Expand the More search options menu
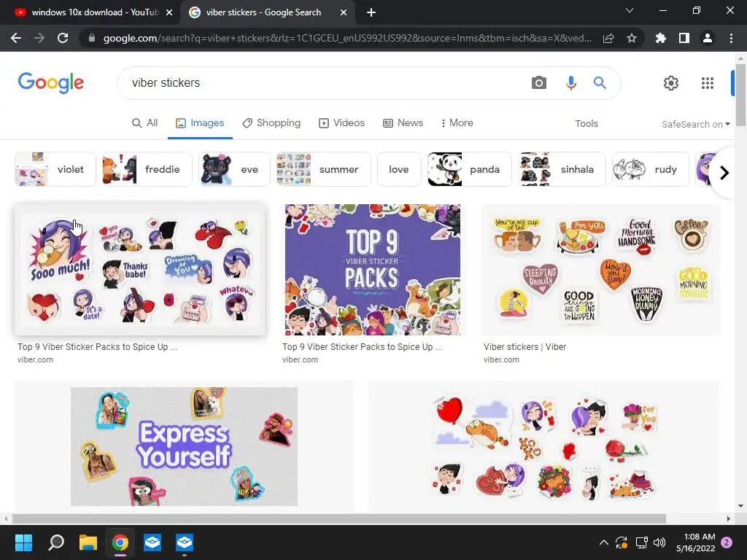This screenshot has height=560, width=747. point(457,122)
